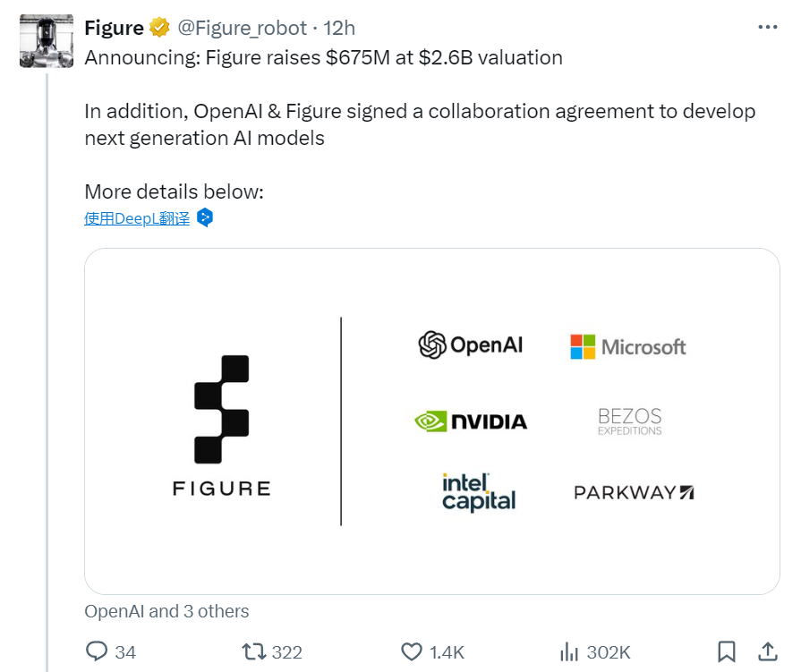Click the NVIDIA logo in the image
801x672 pixels.
click(471, 421)
